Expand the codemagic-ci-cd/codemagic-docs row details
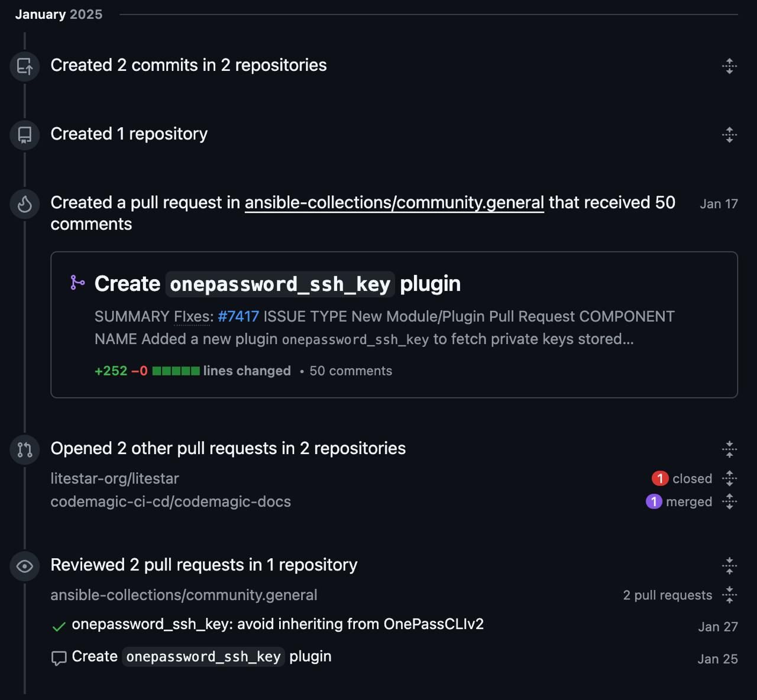The height and width of the screenshot is (700, 757). (x=729, y=501)
